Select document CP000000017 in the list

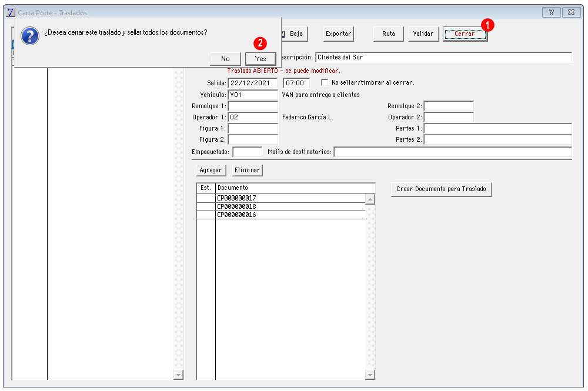click(x=290, y=198)
